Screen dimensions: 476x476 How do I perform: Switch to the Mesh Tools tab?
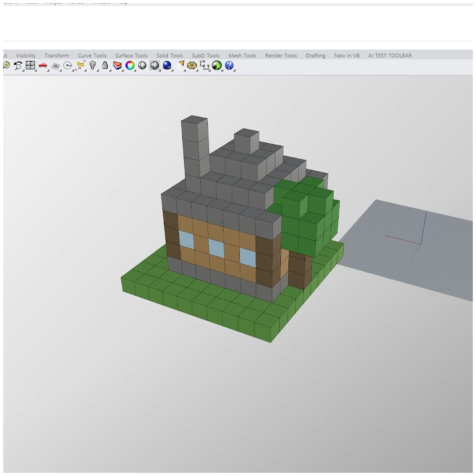[x=242, y=56]
